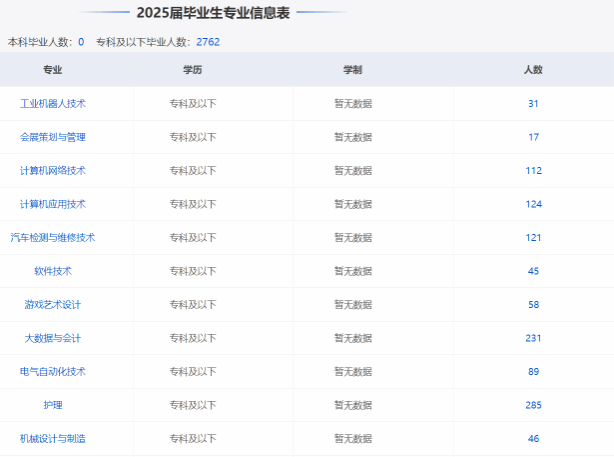
Task: Open the 工业机器人技术 major link
Action: [53, 104]
